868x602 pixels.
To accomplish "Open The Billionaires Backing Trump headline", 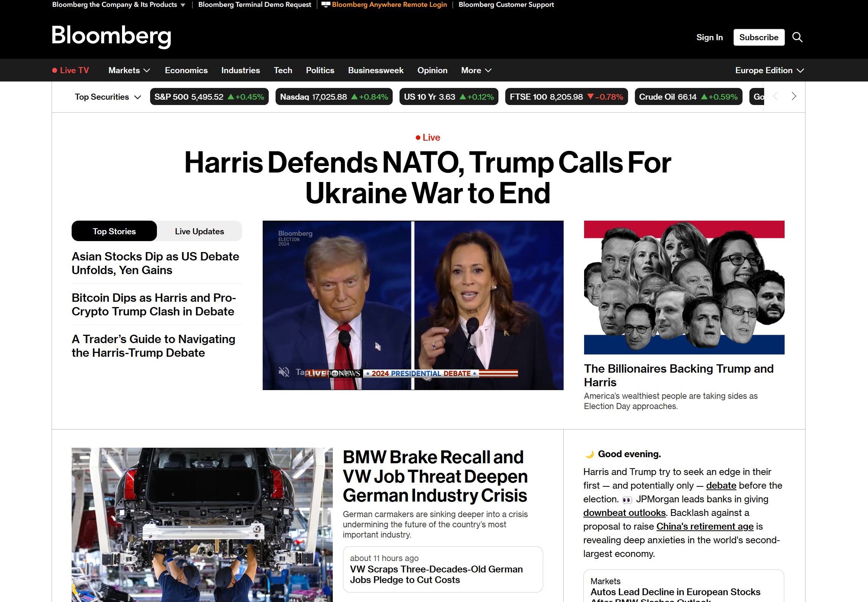I will (679, 375).
